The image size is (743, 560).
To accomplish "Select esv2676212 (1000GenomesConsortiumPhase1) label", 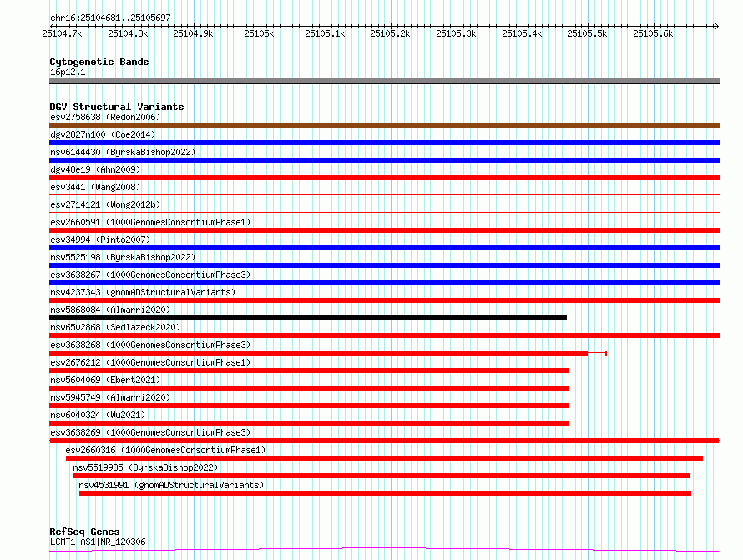I will click(150, 362).
